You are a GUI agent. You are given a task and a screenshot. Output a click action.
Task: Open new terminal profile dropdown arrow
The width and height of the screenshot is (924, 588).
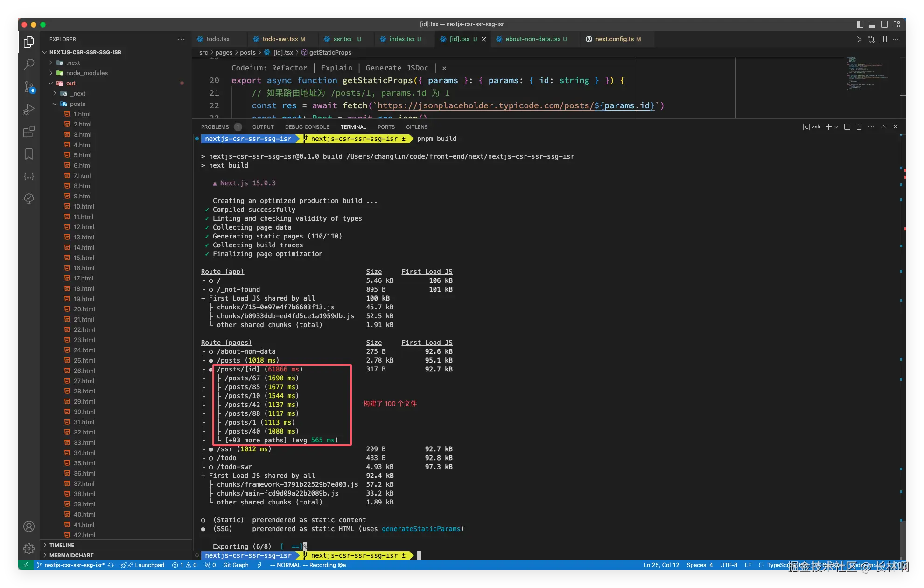836,127
